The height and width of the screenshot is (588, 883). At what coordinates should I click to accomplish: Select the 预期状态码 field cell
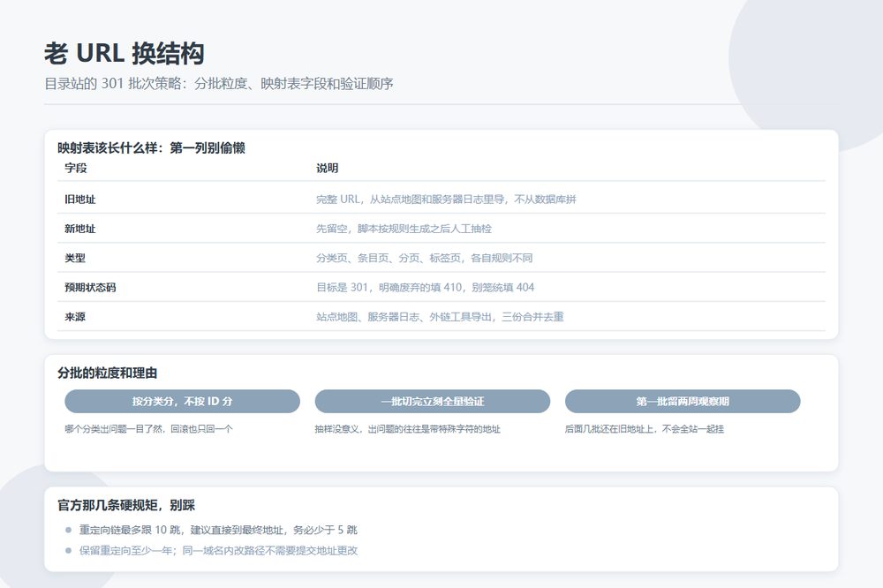pos(90,287)
